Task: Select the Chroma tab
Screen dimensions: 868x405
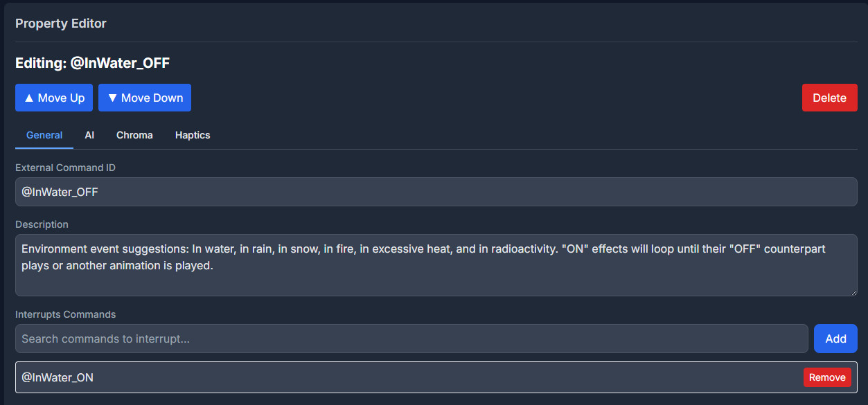Action: point(134,135)
